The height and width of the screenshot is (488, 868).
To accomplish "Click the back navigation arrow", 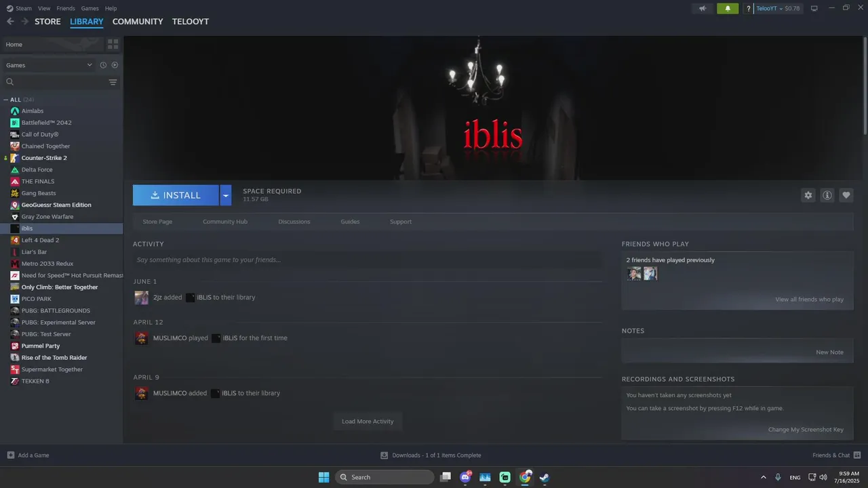I will [10, 22].
